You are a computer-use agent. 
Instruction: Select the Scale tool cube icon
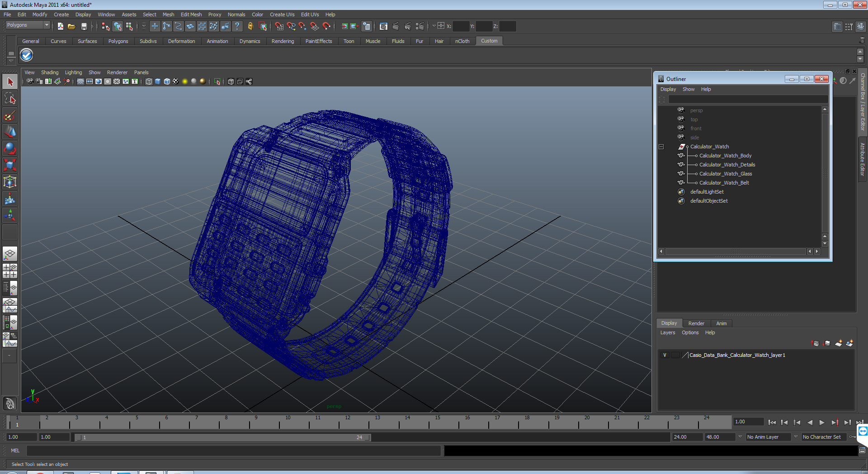tap(10, 165)
